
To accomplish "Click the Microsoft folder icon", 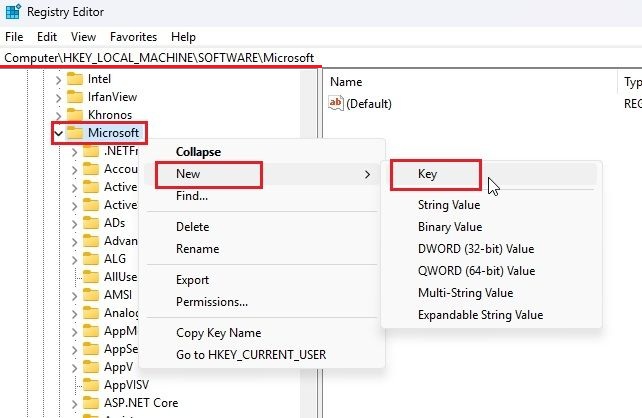I will [75, 133].
